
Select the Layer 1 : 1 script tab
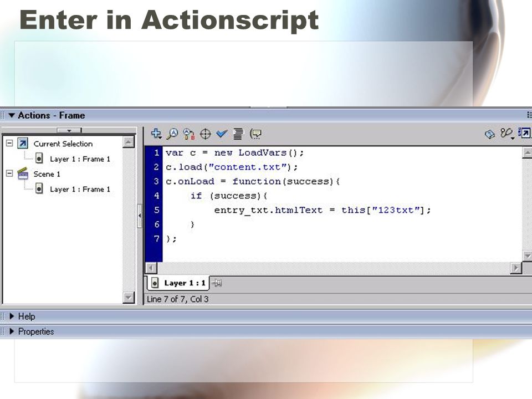tap(178, 283)
